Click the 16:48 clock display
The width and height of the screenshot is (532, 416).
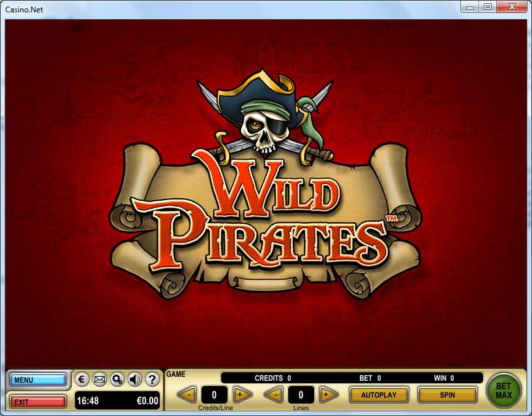click(x=88, y=401)
